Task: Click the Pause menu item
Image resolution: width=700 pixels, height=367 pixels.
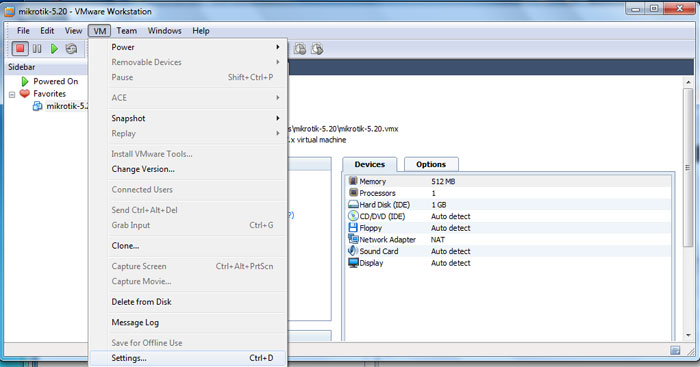Action: tap(188, 77)
